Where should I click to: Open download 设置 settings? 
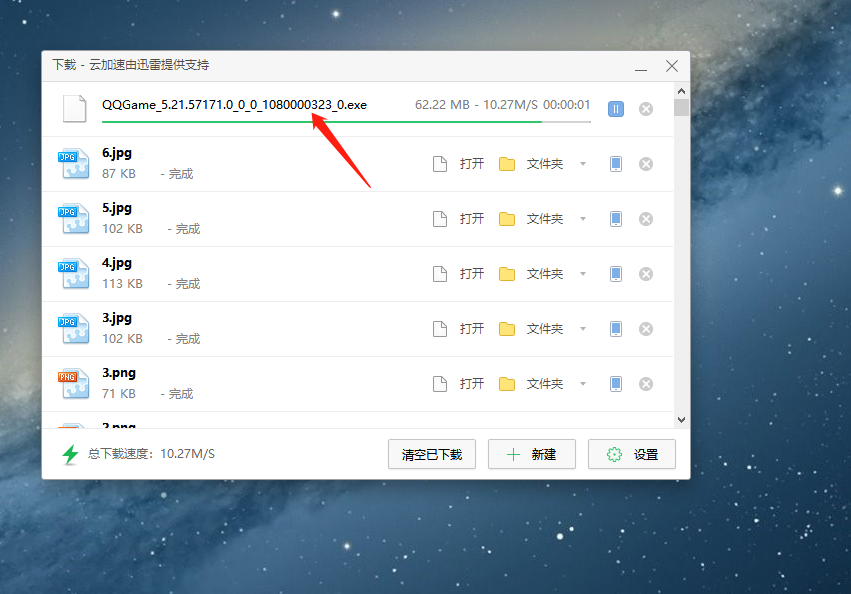point(632,454)
